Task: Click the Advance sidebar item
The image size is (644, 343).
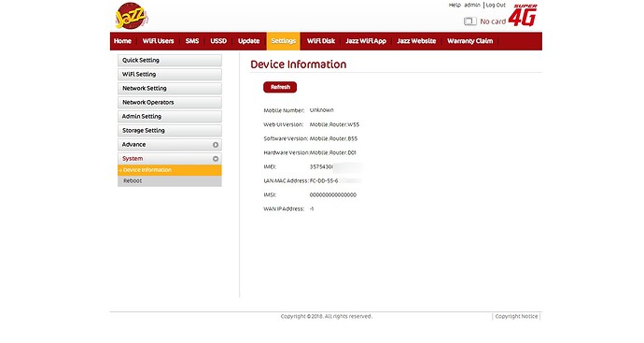Action: (170, 145)
